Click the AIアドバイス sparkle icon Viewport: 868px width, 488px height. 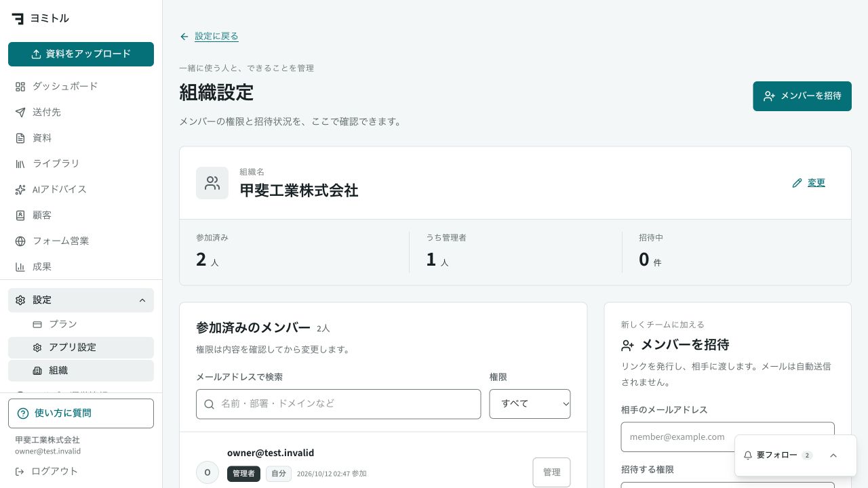20,190
